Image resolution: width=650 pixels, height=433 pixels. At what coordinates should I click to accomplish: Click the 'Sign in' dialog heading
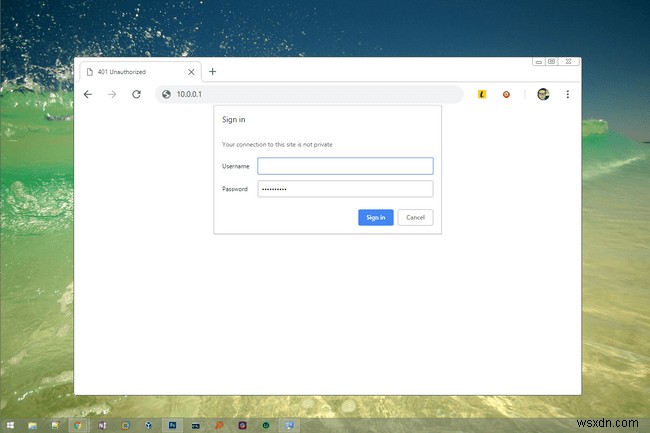coord(233,120)
